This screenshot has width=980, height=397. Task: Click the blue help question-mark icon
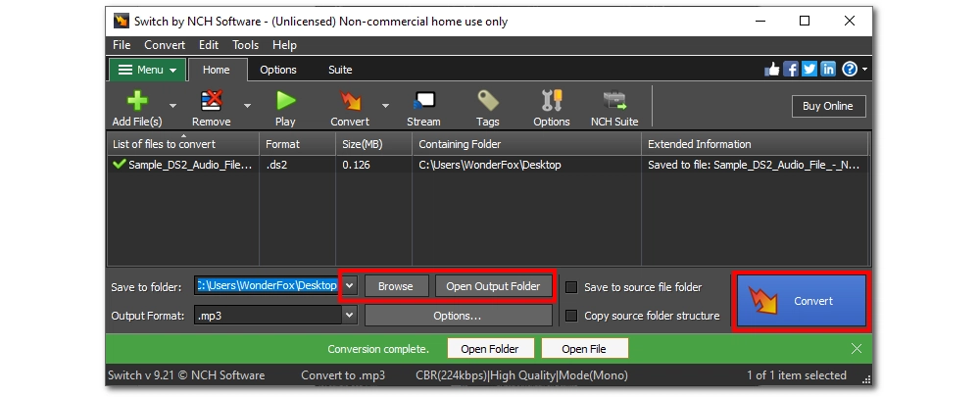(x=850, y=70)
